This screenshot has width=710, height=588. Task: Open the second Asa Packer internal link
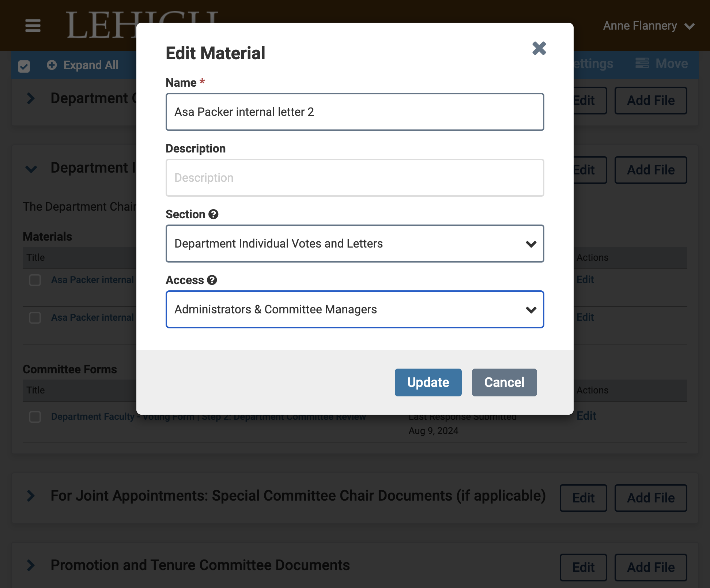(x=93, y=317)
